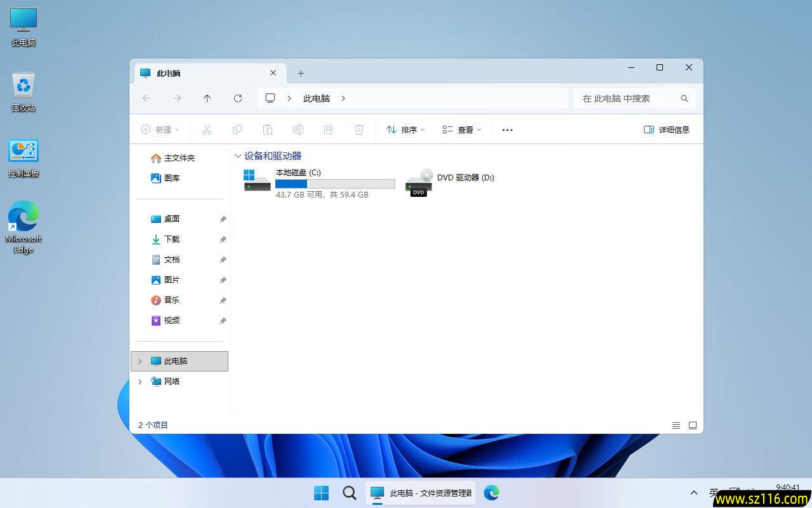
Task: Expand the 网络 item in the sidebar
Action: coord(140,381)
